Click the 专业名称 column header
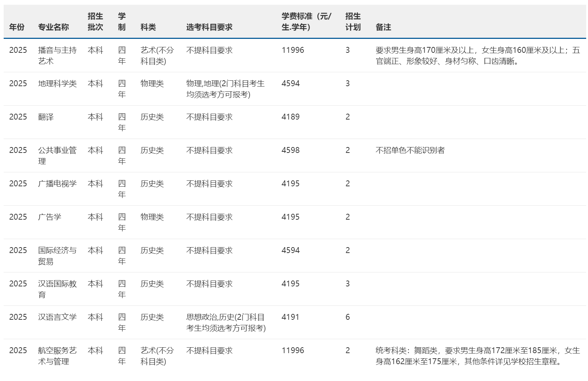588x381 pixels. click(x=54, y=27)
